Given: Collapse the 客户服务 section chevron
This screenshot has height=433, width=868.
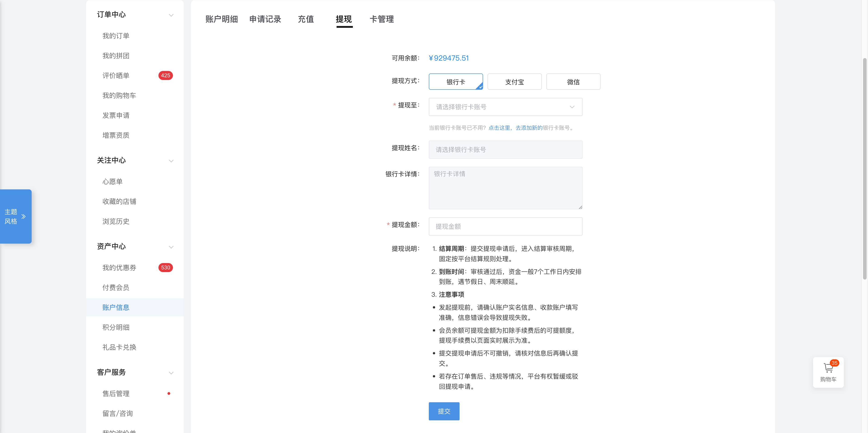Looking at the screenshot, I should pyautogui.click(x=171, y=373).
